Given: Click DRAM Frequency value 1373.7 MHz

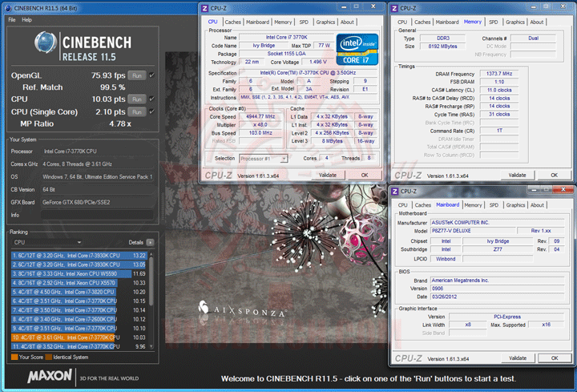Looking at the screenshot, I should pos(499,74).
